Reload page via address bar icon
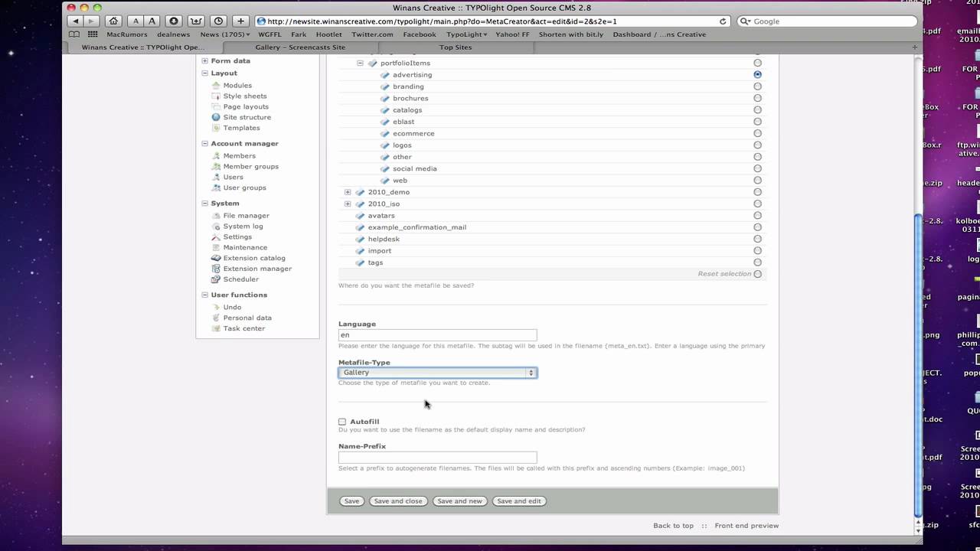Viewport: 980px width, 551px height. point(723,21)
